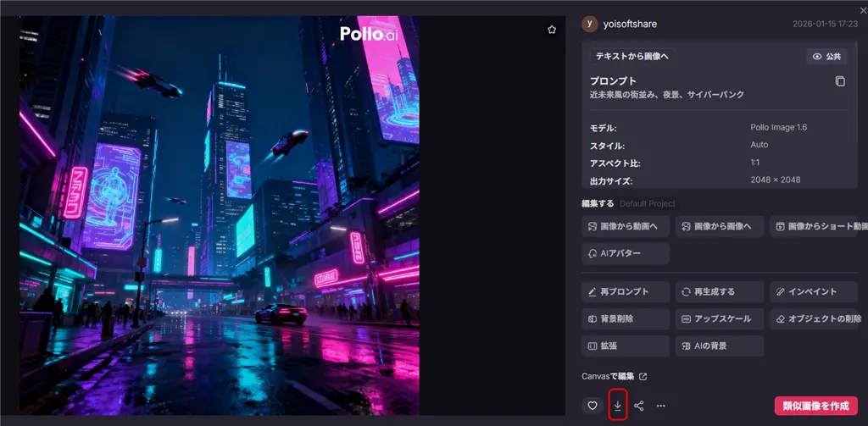Click the cyberpunk city image preview
This screenshot has height=426, width=868.
pos(220,215)
